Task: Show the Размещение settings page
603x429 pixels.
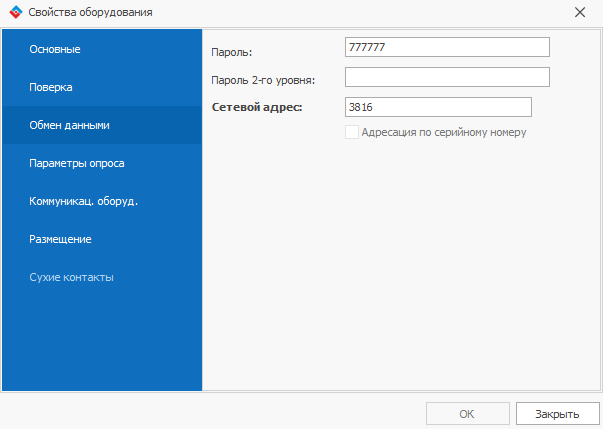Action: click(61, 239)
